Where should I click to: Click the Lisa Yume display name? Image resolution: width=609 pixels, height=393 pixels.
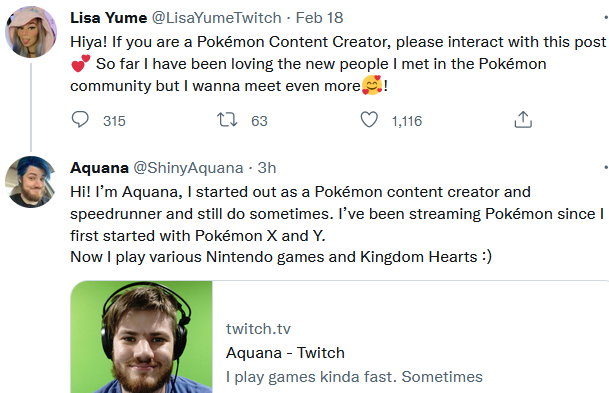pos(108,17)
